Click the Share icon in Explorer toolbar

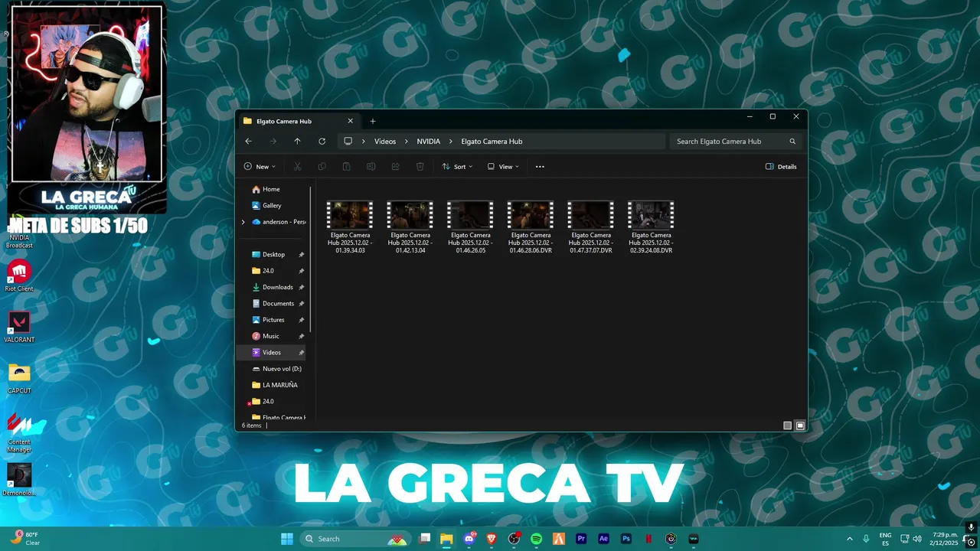coord(396,167)
